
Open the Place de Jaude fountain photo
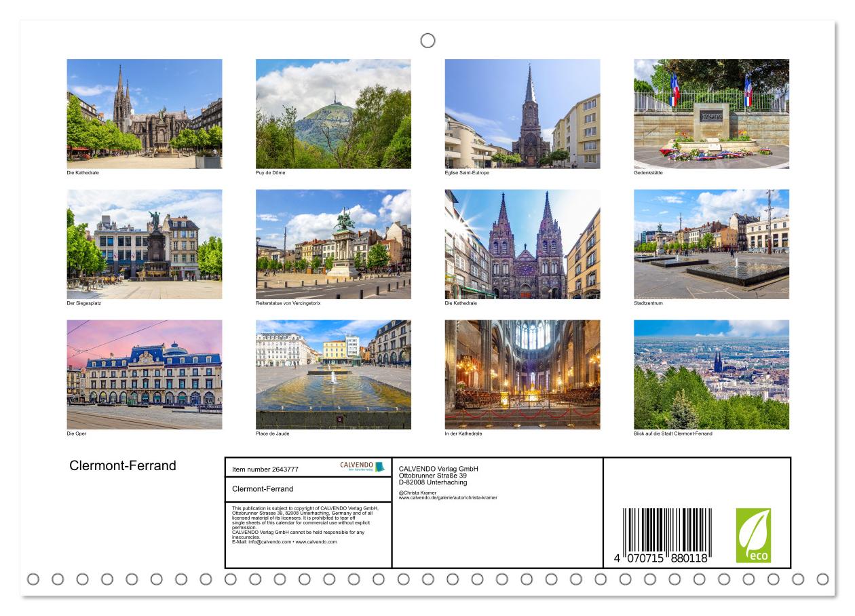(333, 374)
